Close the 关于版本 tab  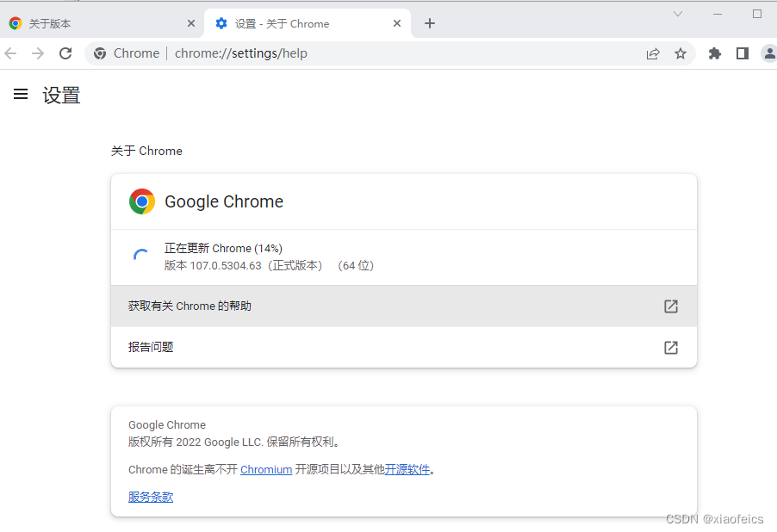(x=190, y=23)
